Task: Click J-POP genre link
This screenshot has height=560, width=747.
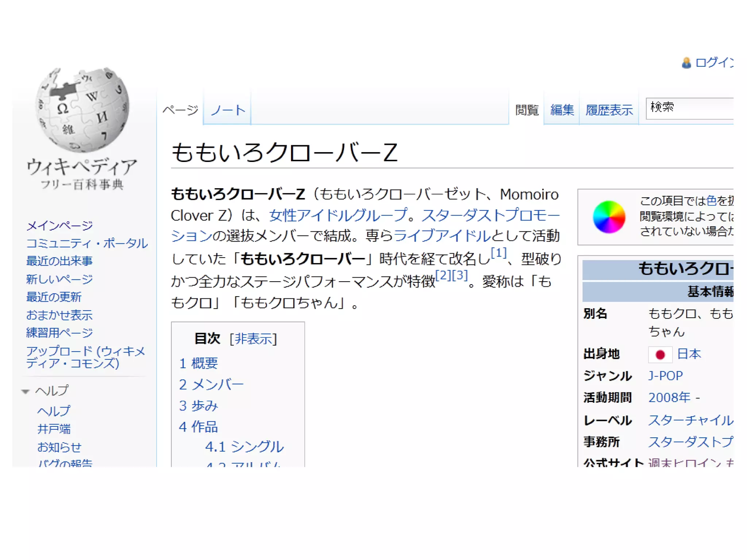Action: point(666,375)
